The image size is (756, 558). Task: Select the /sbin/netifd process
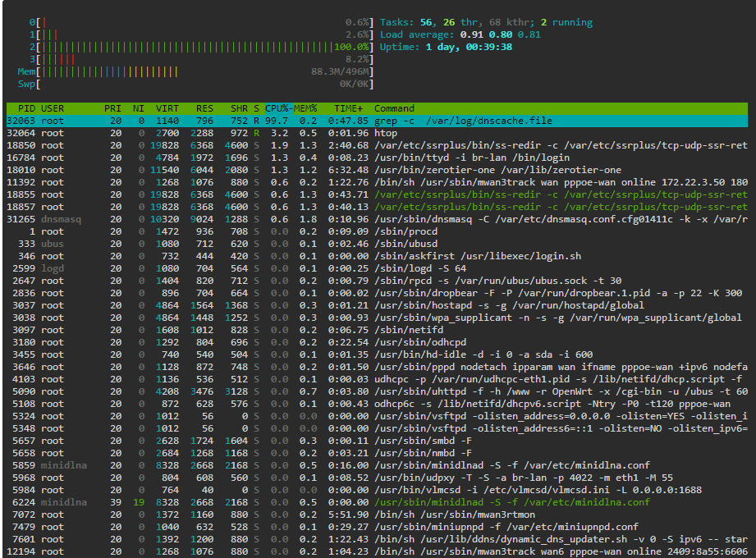point(377,330)
